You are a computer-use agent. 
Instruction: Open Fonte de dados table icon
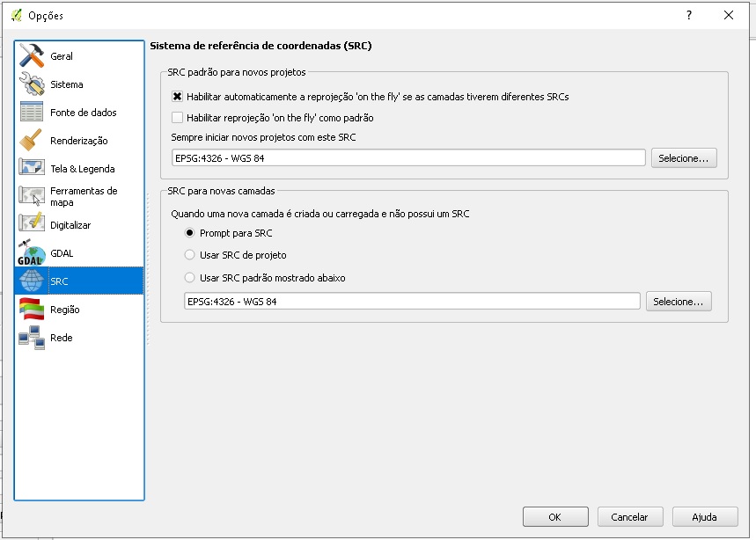32,113
